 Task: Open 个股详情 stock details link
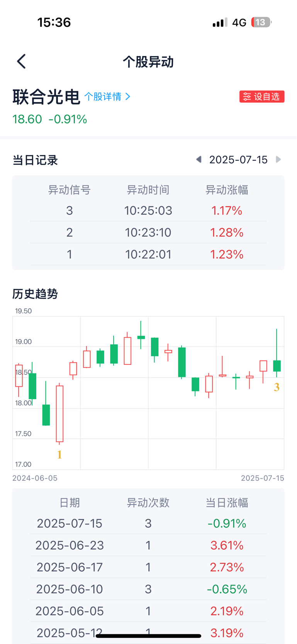click(103, 97)
